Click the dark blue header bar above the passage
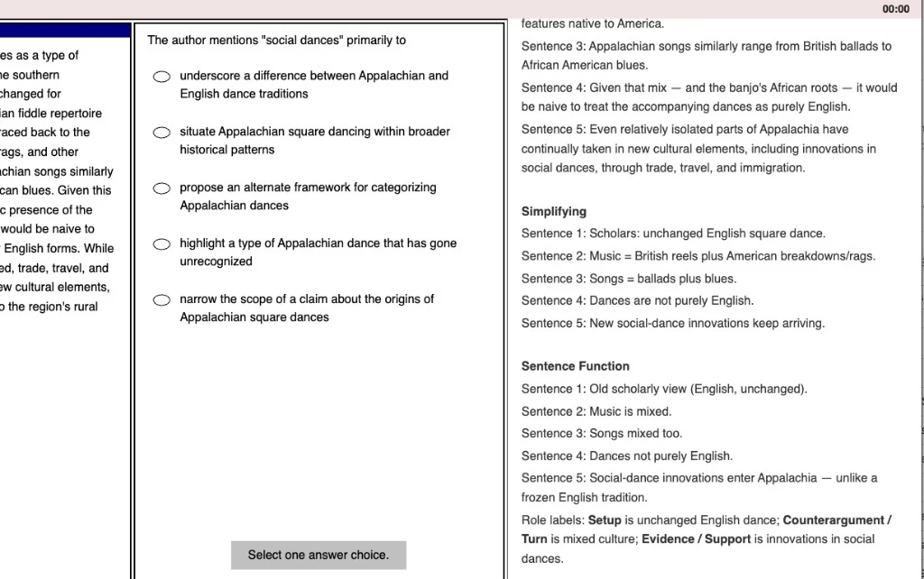 (65, 30)
